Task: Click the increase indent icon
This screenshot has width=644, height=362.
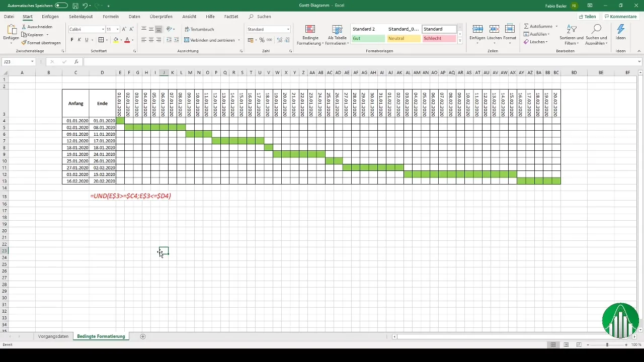Action: [x=177, y=40]
